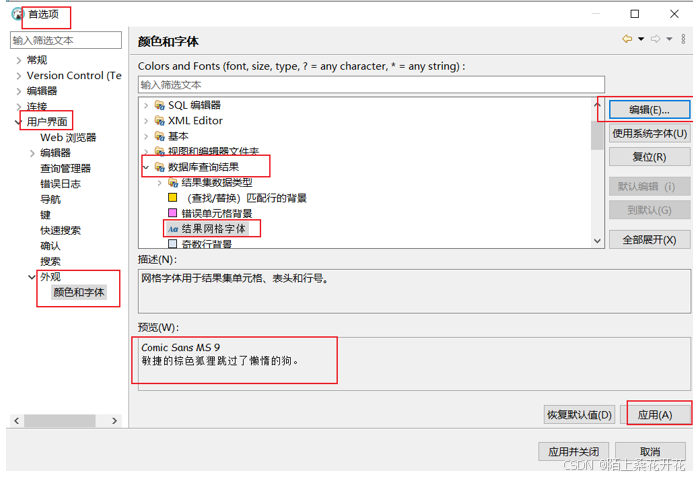Select 导航 preference page

pyautogui.click(x=50, y=199)
